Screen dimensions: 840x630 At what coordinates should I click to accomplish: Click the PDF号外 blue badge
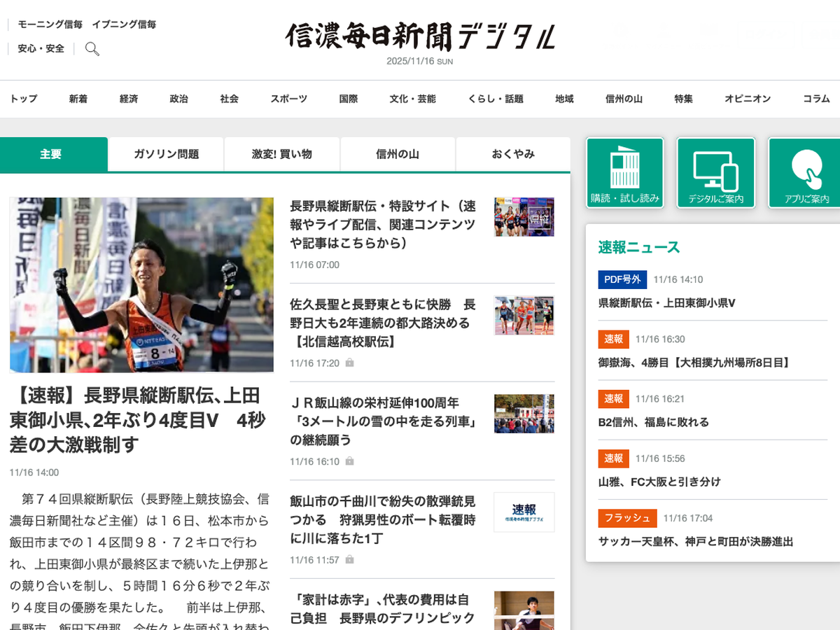click(x=622, y=279)
